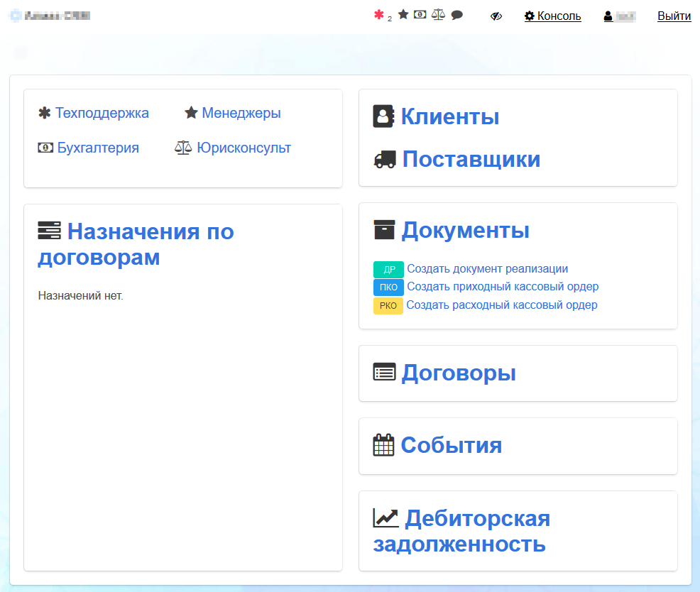Click the money bill icon in header
Screen dimensions: 700x592
pos(420,15)
